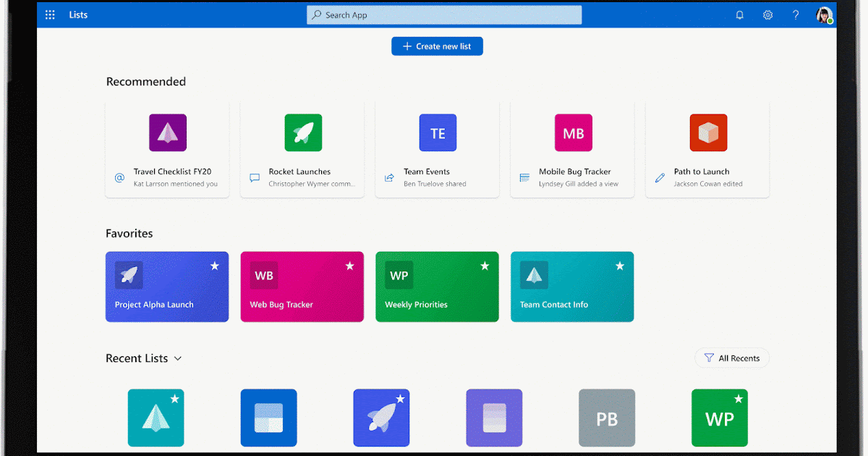Viewport: 868px width, 456px height.
Task: Open the All Recents filter
Action: tap(732, 358)
